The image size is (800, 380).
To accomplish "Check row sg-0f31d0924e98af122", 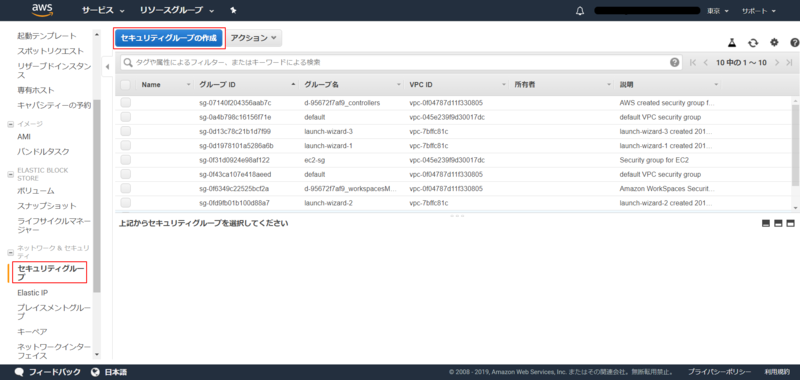I will coord(126,160).
